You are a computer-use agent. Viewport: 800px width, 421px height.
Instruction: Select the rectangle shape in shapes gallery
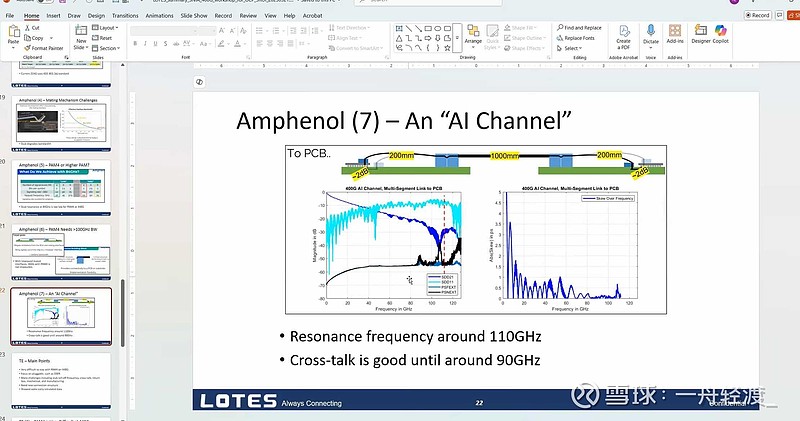(x=428, y=28)
